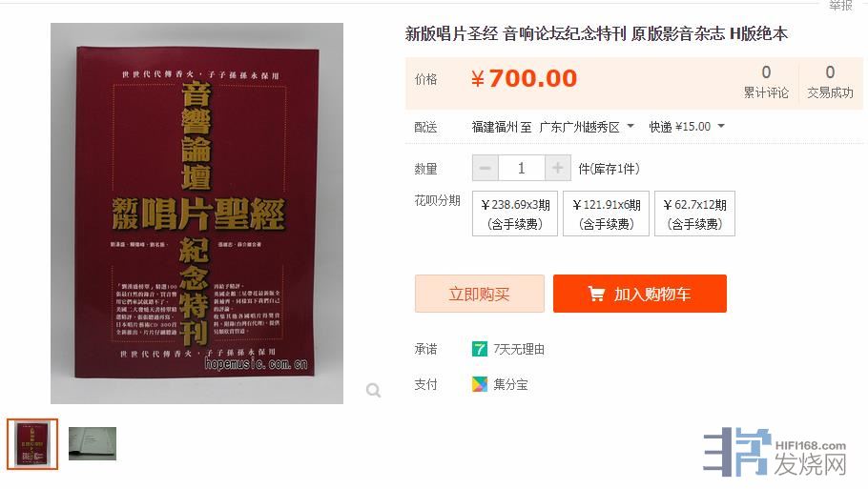868x489 pixels.
Task: Click the 立即购买 buy now button
Action: [480, 294]
